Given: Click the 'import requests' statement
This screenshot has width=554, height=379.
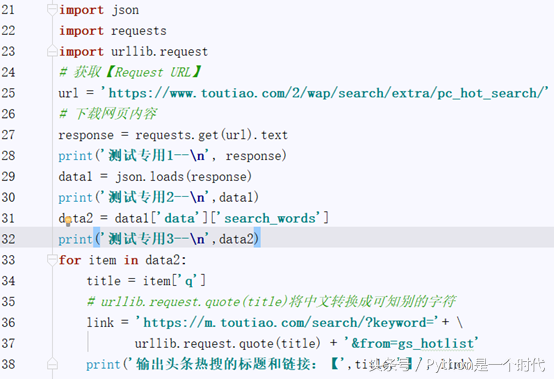Looking at the screenshot, I should 112,31.
